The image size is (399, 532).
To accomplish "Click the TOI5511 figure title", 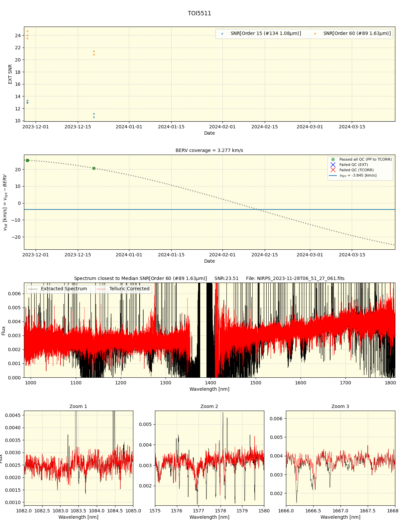I will (x=199, y=13).
